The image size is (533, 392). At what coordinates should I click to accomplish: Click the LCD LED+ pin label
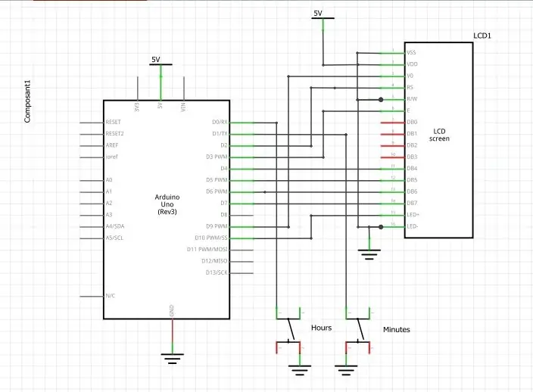tap(413, 214)
